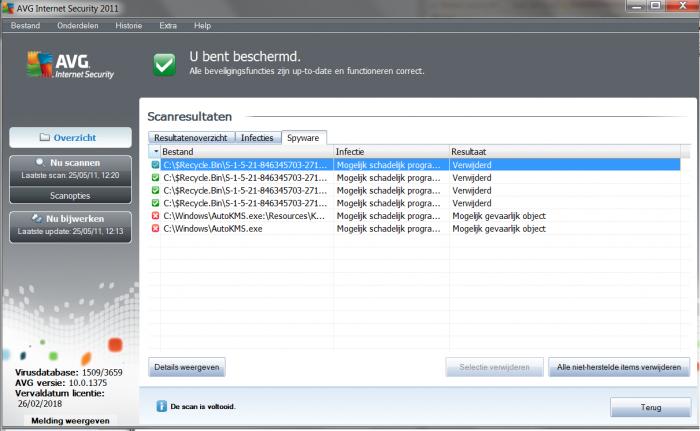Screen dimensions: 700x431
Task: Click the license expiry date 26/02/2018
Action: point(40,404)
